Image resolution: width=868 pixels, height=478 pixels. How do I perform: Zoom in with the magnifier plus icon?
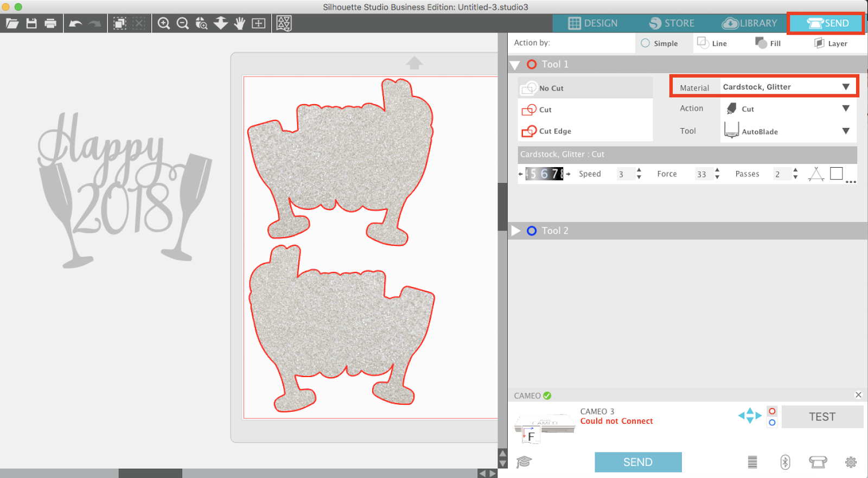tap(164, 23)
